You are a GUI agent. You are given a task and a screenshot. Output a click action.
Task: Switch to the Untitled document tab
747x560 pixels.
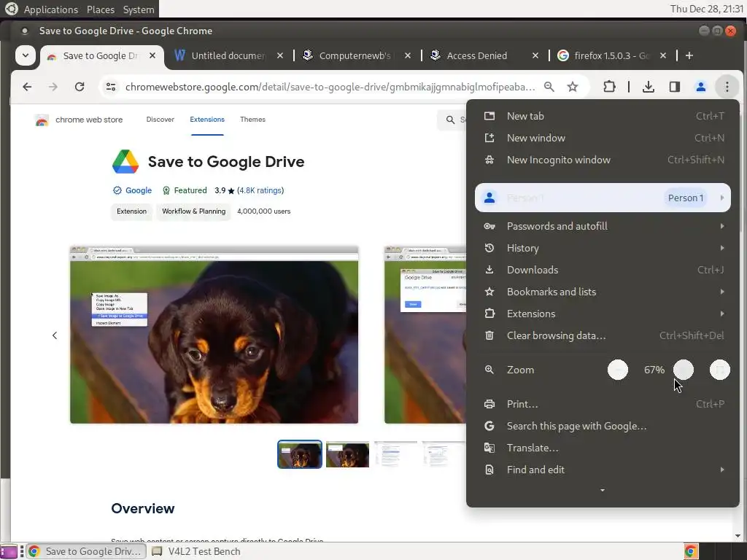pyautogui.click(x=228, y=55)
